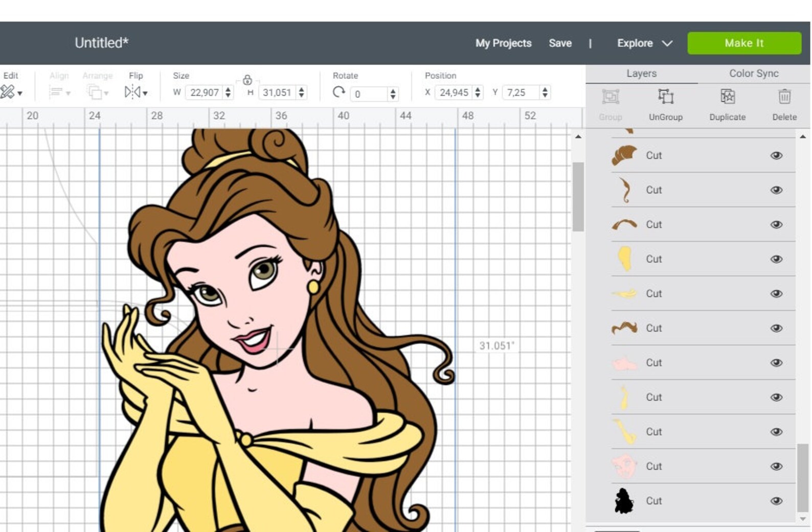Click the X position input field

pyautogui.click(x=454, y=92)
